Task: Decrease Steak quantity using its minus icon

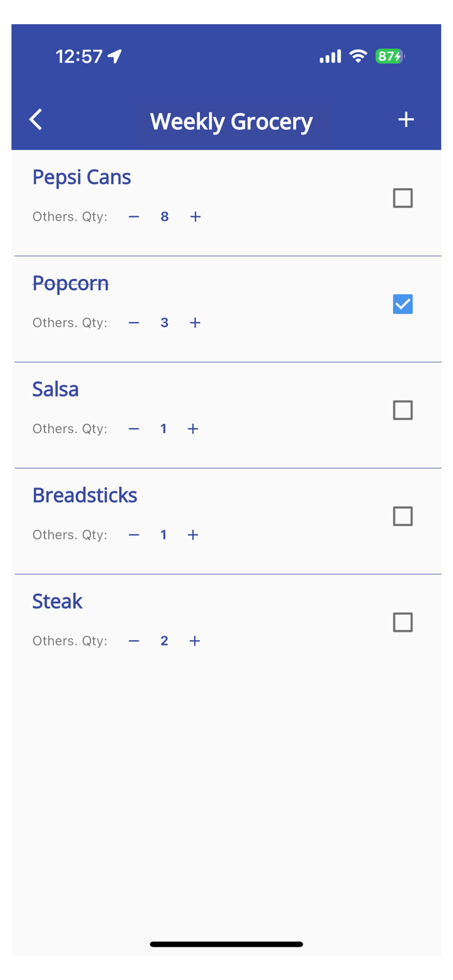Action: pos(133,641)
